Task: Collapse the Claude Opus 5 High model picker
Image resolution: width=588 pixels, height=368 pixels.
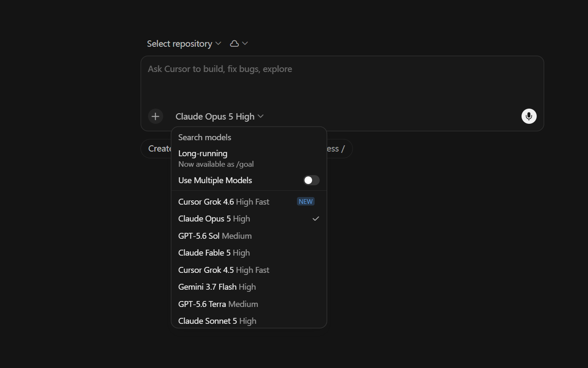Action: (x=220, y=116)
